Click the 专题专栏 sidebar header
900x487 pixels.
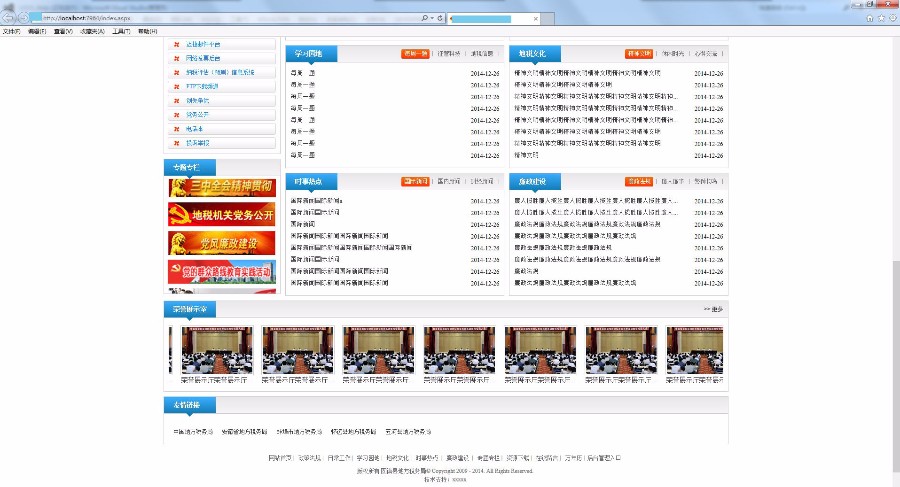point(189,167)
